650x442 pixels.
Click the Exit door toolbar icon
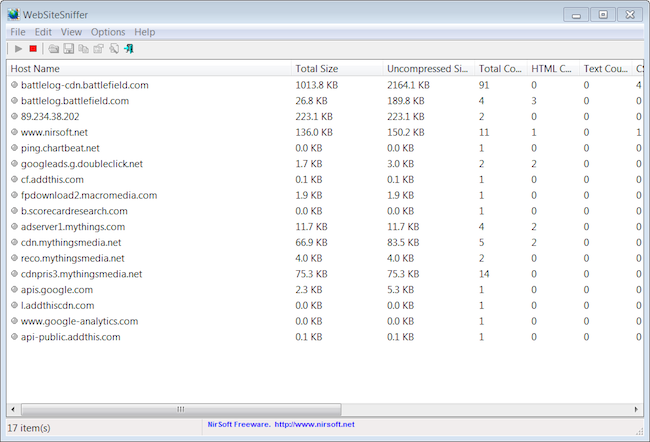point(129,49)
